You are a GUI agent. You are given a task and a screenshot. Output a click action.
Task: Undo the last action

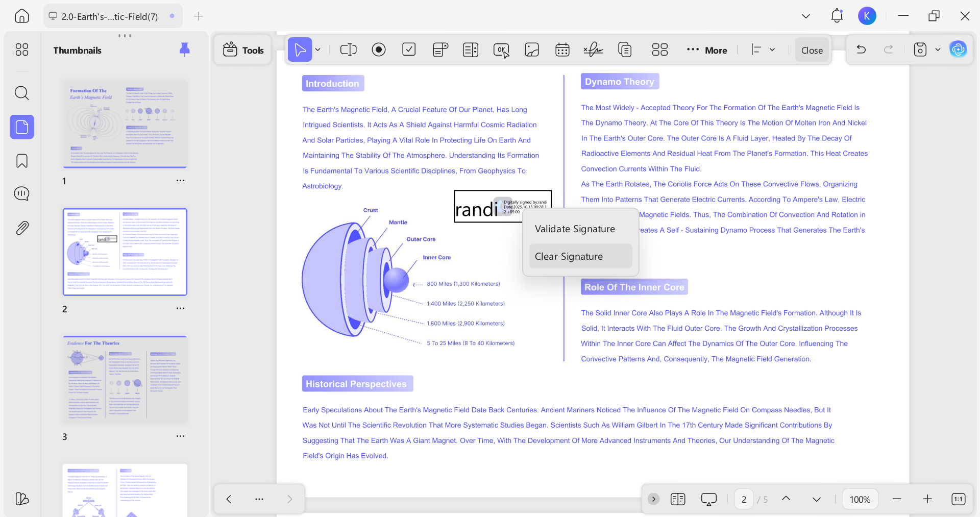click(x=861, y=50)
